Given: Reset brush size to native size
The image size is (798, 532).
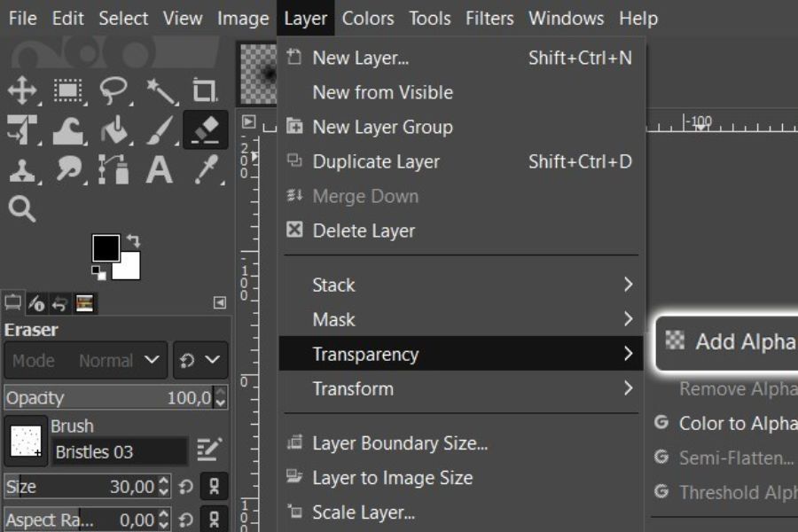Looking at the screenshot, I should [186, 487].
